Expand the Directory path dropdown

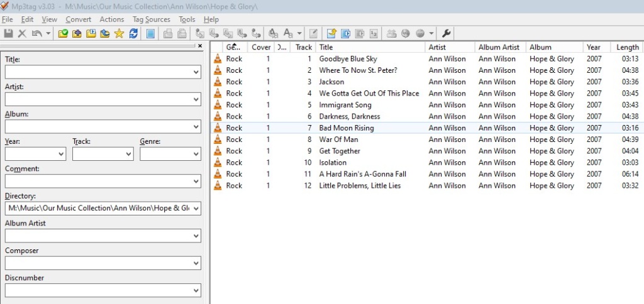click(196, 209)
